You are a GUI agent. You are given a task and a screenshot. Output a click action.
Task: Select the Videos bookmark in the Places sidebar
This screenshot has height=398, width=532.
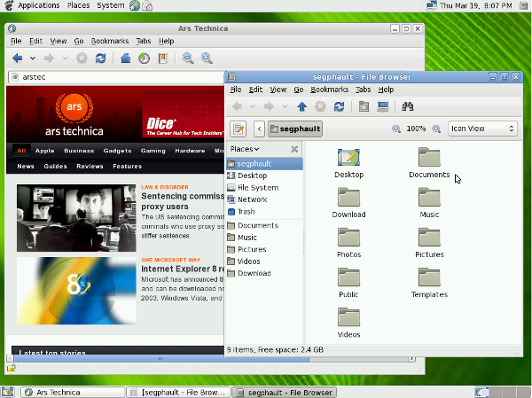[264, 261]
